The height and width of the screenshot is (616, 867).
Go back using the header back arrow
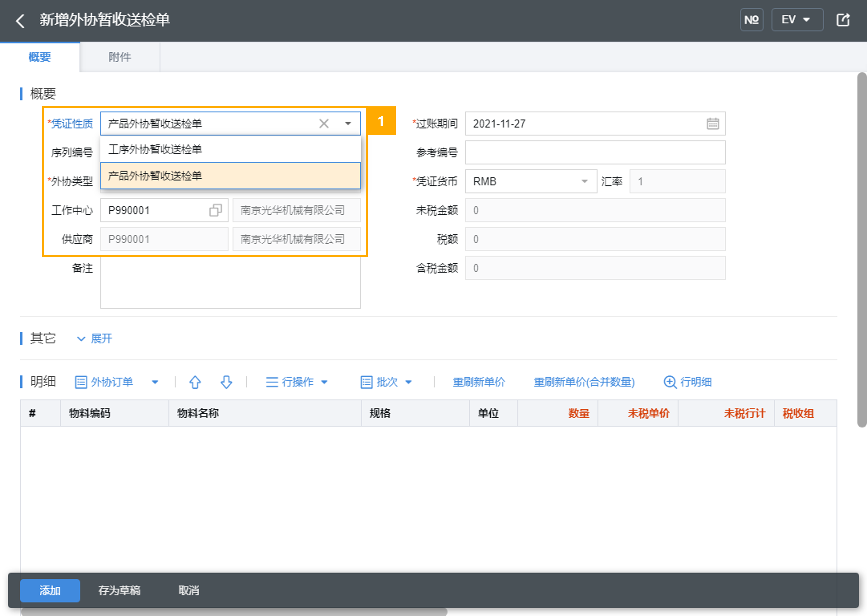(x=20, y=21)
